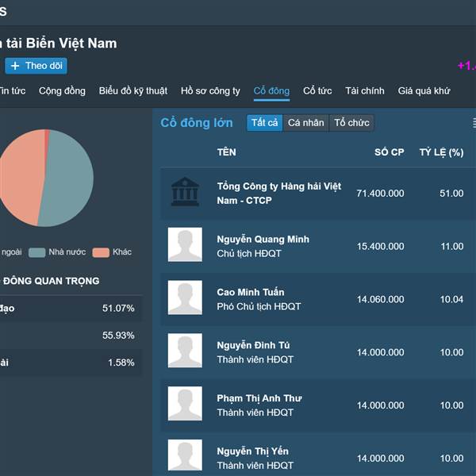Sort by TÊN column header
The image size is (476, 476).
[x=226, y=152]
